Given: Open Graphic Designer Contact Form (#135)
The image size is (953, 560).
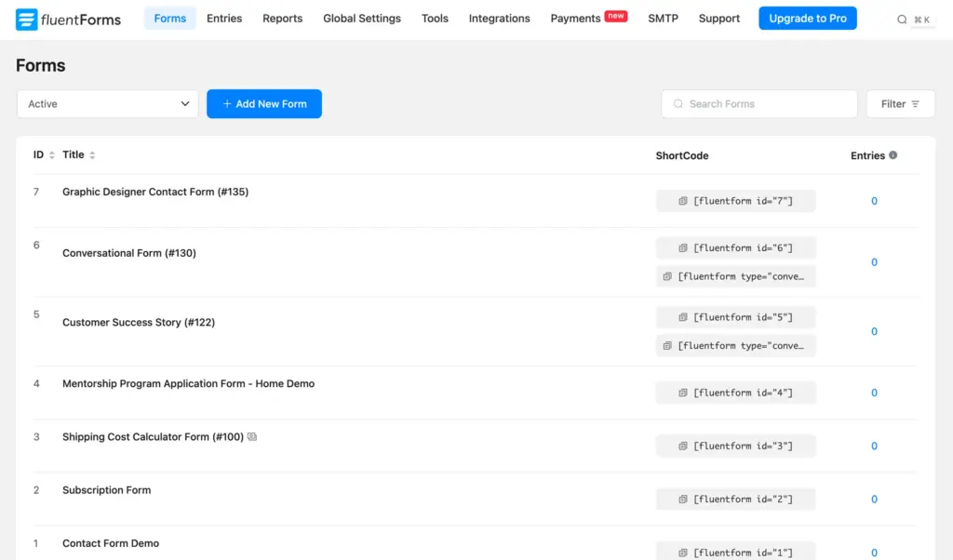Looking at the screenshot, I should 155,193.
